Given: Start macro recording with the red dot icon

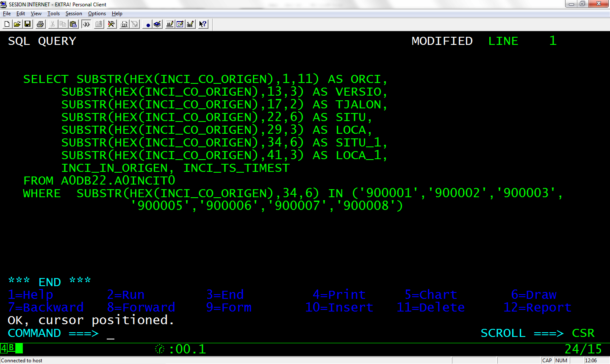Looking at the screenshot, I should (x=148, y=24).
